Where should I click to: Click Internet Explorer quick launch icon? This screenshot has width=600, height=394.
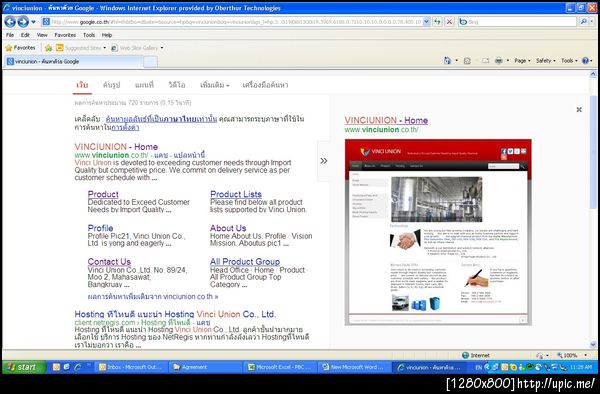pyautogui.click(x=78, y=367)
